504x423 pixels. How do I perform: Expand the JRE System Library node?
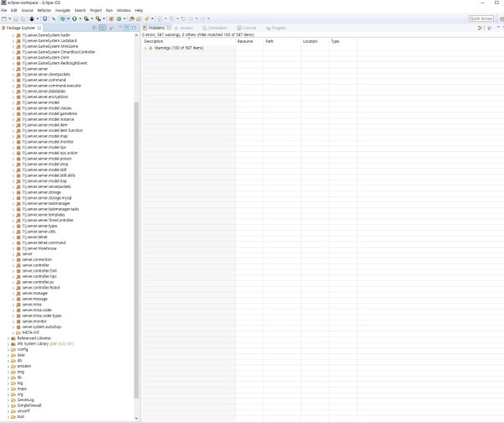click(x=8, y=344)
